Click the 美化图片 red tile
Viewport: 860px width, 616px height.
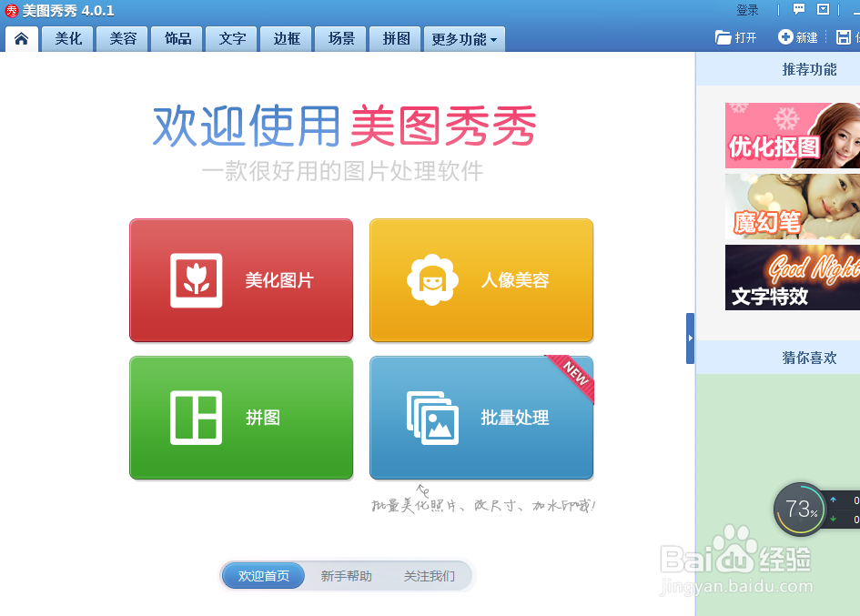coord(241,280)
